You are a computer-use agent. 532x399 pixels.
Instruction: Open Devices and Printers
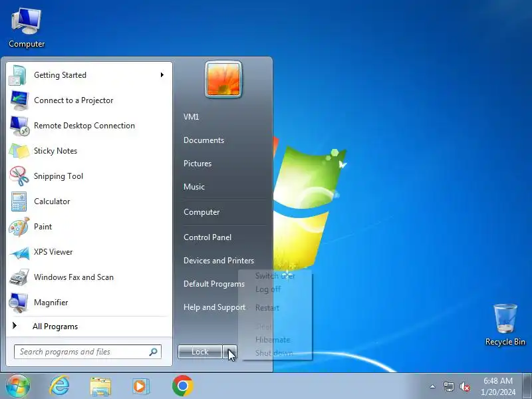click(219, 261)
